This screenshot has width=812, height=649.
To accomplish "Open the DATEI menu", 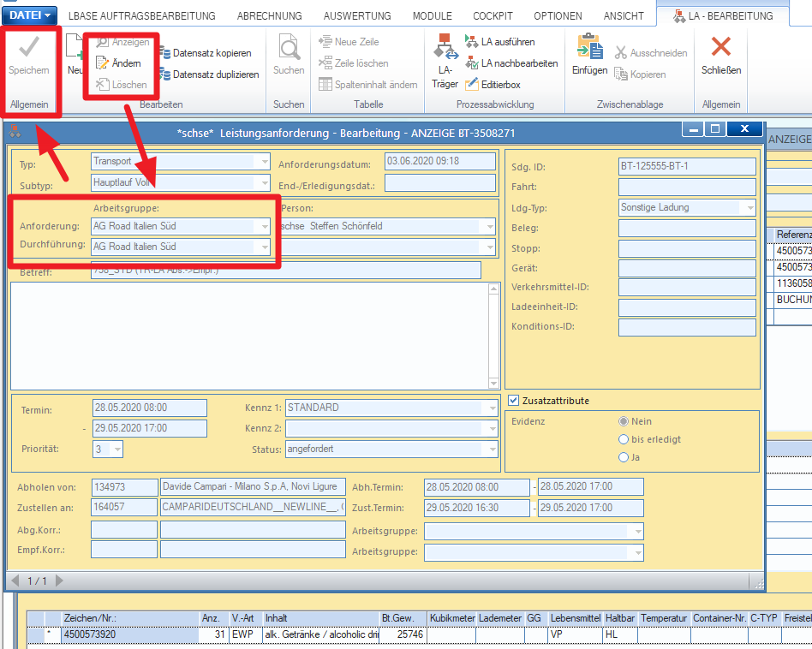I will [29, 15].
